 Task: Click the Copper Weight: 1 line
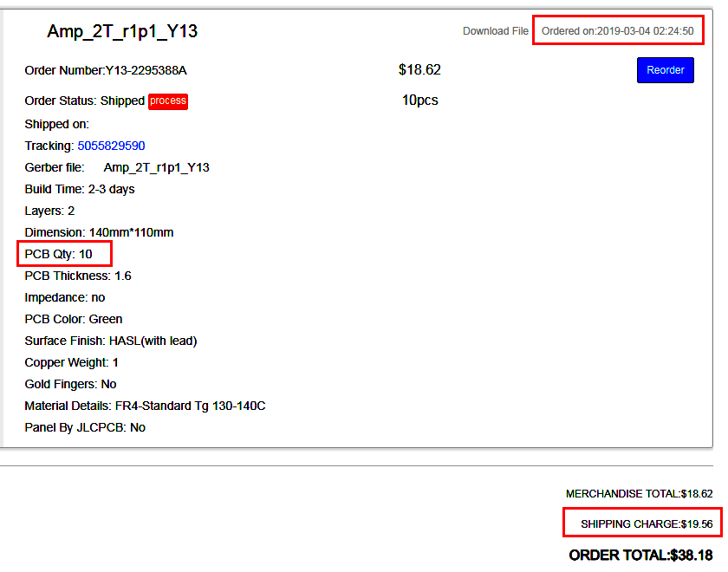[71, 362]
